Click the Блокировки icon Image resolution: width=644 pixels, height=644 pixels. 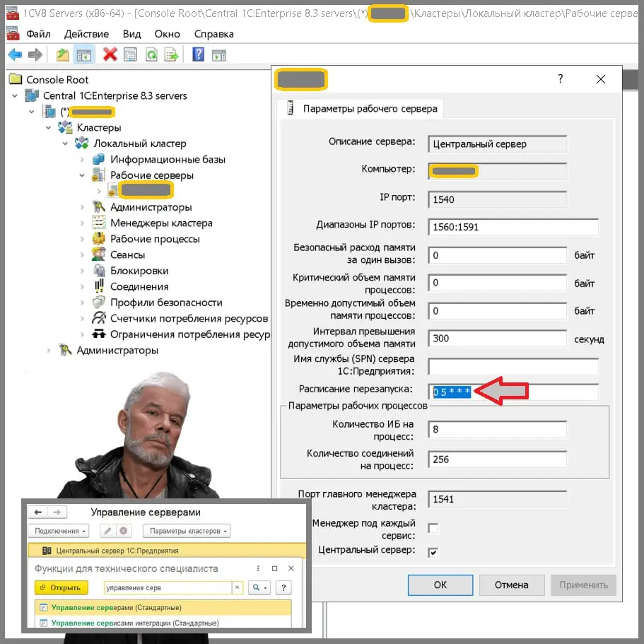pos(99,270)
